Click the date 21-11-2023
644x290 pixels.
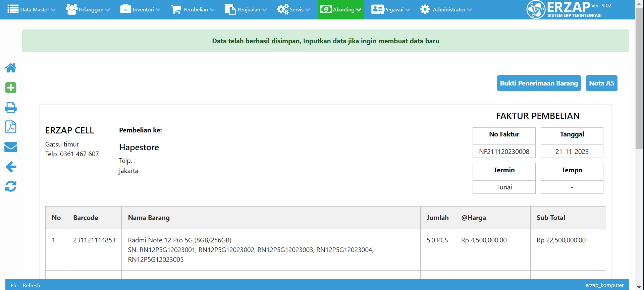click(572, 152)
